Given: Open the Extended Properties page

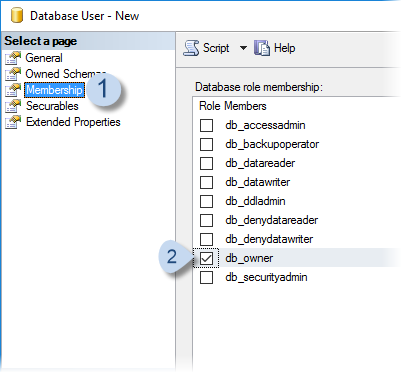Looking at the screenshot, I should coord(73,122).
